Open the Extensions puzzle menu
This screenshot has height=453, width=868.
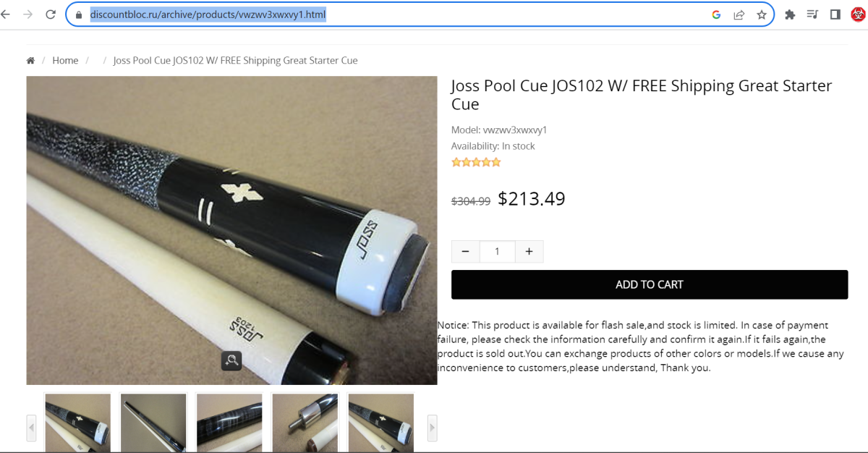(x=790, y=14)
